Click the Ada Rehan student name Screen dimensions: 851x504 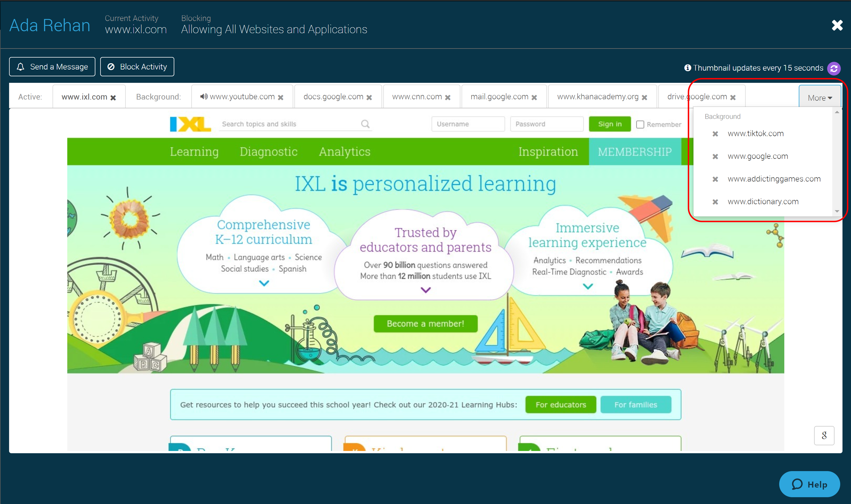(x=50, y=25)
